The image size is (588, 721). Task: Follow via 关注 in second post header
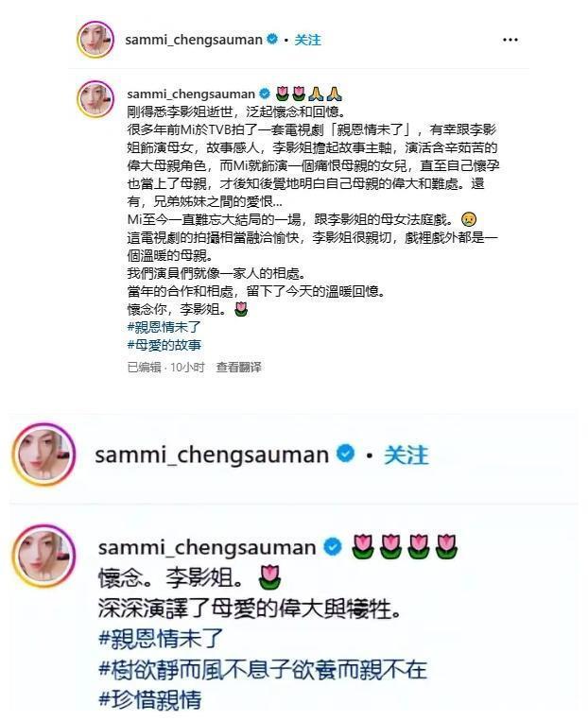click(x=406, y=455)
